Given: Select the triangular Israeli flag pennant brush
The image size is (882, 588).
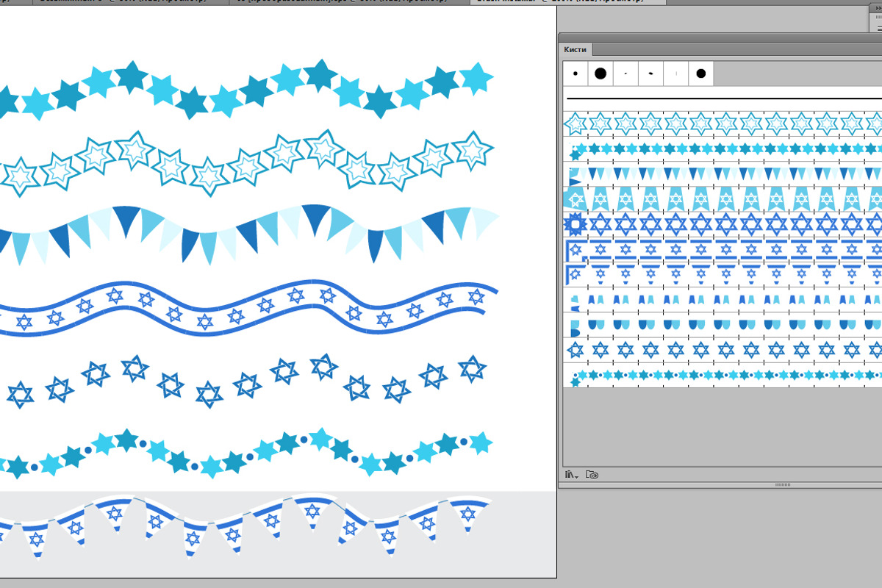Looking at the screenshot, I should point(723,274).
